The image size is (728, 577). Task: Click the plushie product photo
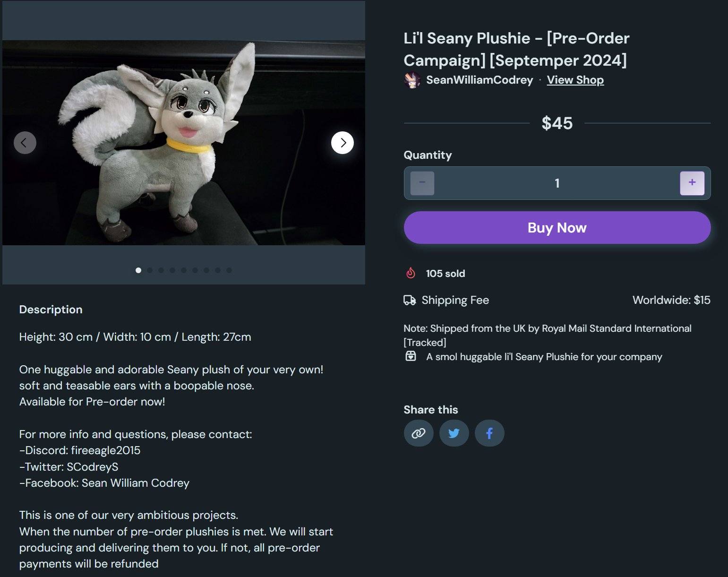(184, 143)
